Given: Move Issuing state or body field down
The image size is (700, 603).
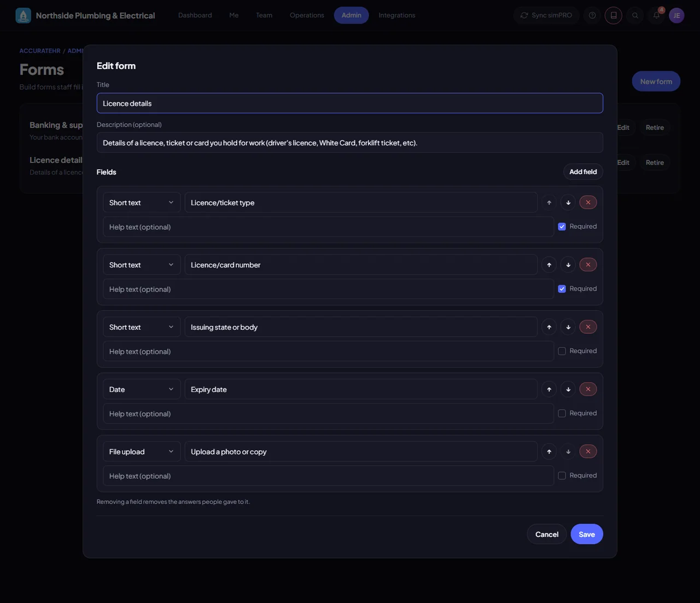Looking at the screenshot, I should pos(568,327).
